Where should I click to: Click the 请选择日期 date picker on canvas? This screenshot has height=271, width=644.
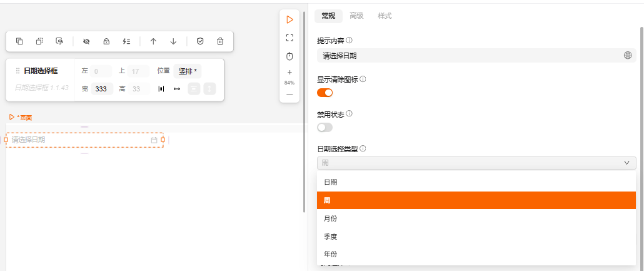click(84, 140)
